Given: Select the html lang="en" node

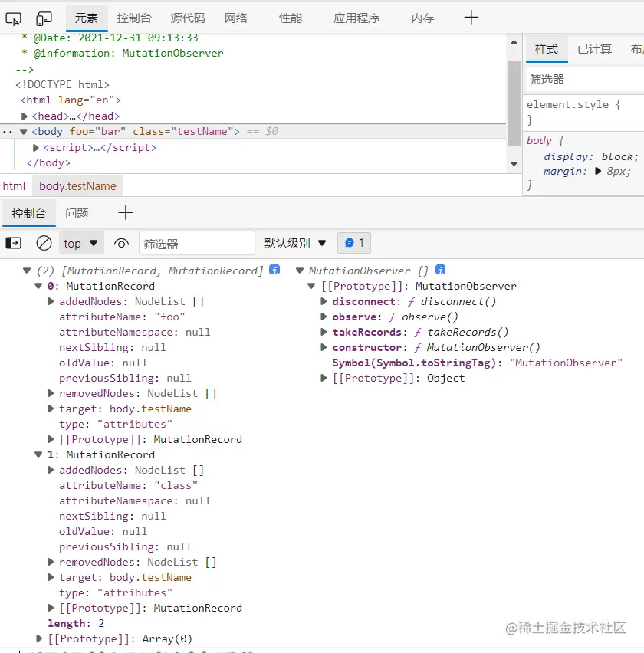Looking at the screenshot, I should coord(71,100).
